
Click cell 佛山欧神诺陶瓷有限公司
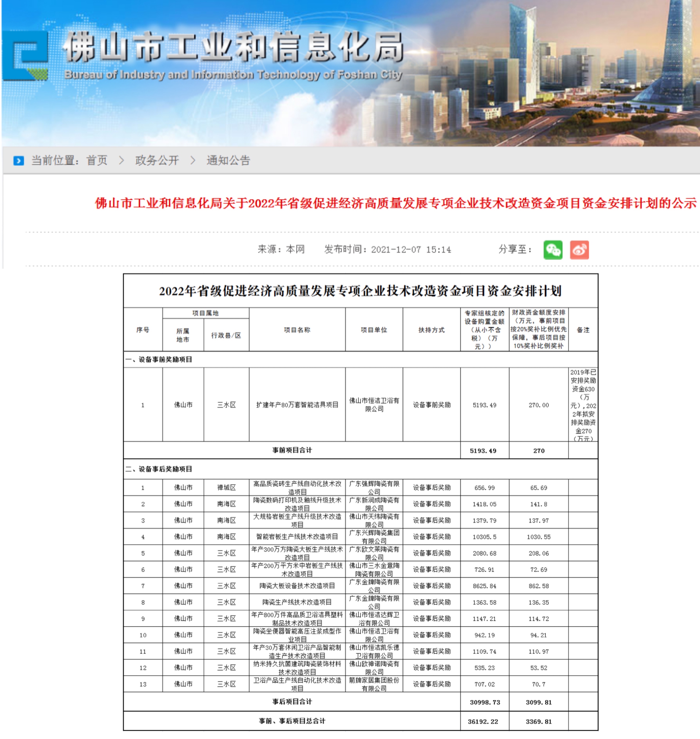tap(374, 668)
